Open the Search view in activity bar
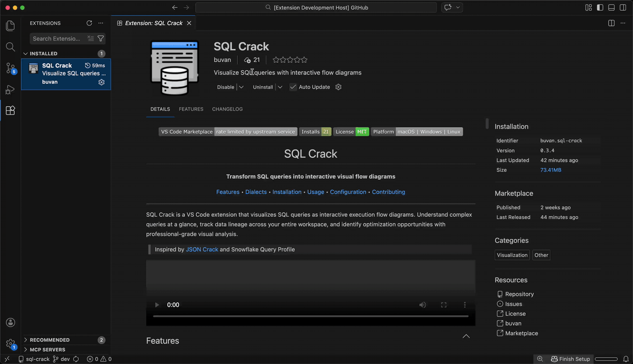The width and height of the screenshot is (633, 364). pyautogui.click(x=10, y=46)
